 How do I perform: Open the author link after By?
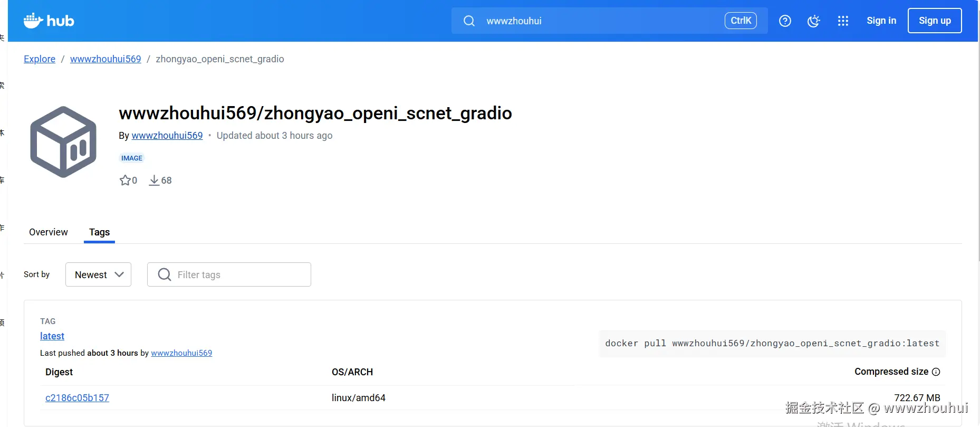[167, 136]
